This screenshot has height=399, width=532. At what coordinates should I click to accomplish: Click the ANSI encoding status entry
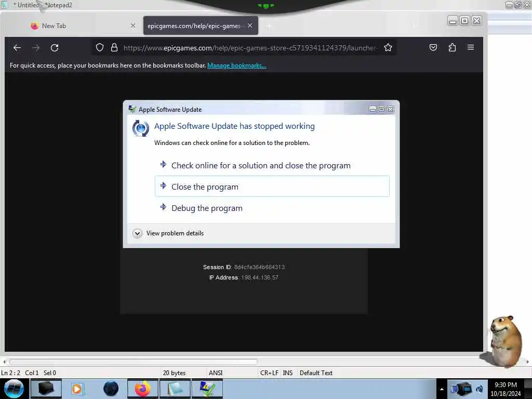coord(216,373)
